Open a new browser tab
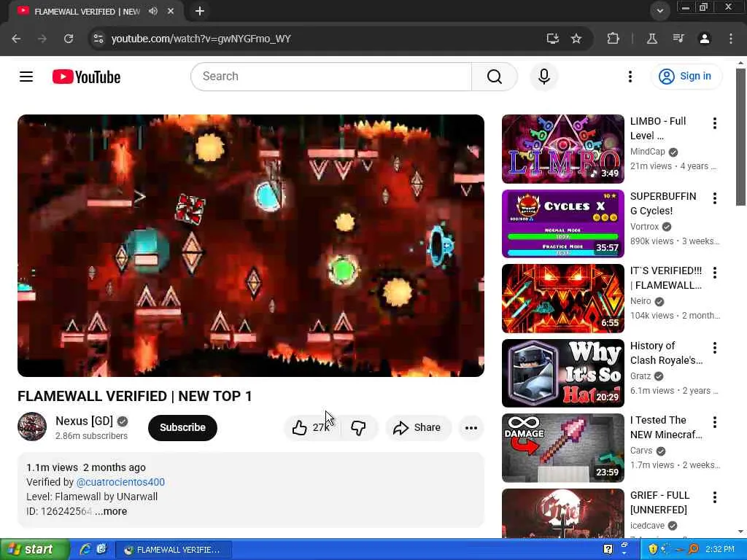Viewport: 747px width, 560px height. click(200, 11)
